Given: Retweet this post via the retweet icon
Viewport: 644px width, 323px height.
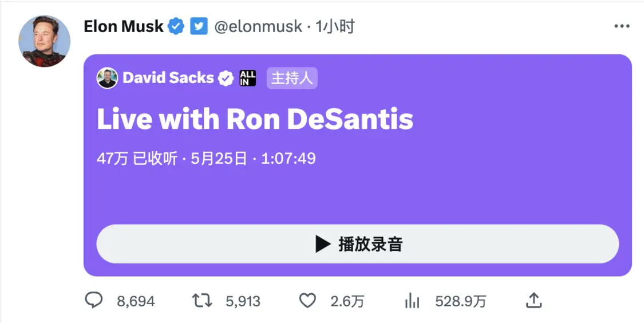Looking at the screenshot, I should coord(202,301).
